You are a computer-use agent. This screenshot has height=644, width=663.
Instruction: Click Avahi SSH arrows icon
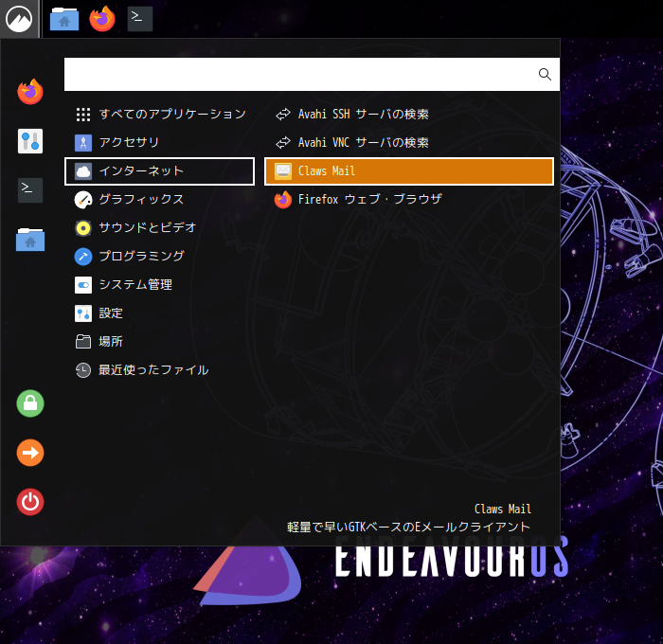coord(283,115)
